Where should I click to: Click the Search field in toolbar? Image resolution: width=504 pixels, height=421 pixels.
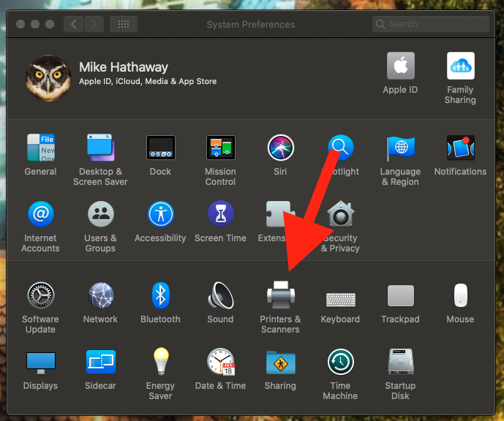[430, 24]
